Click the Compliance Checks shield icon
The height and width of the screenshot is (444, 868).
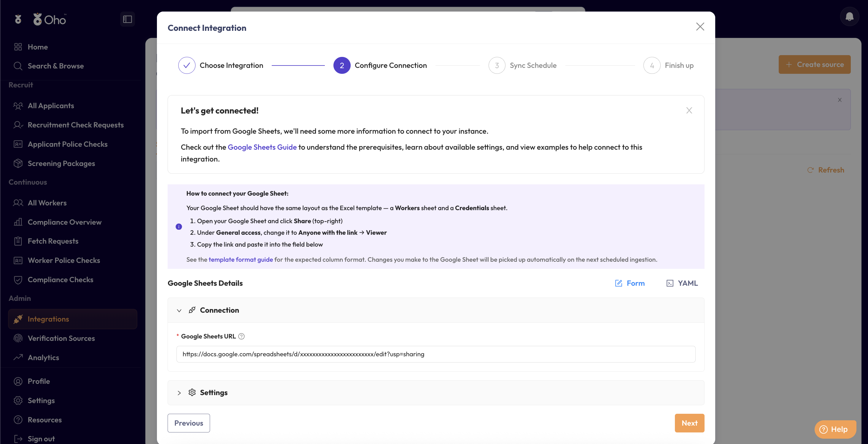click(x=18, y=280)
